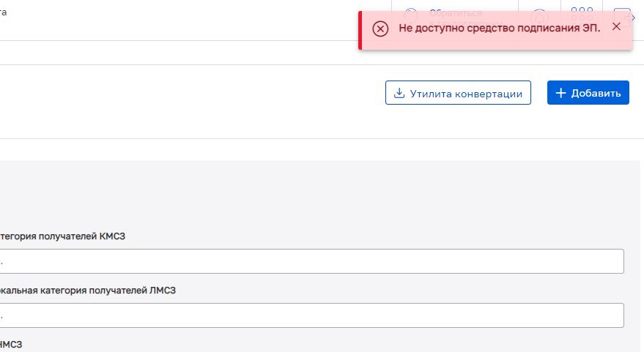Screen dimensions: 644x352
Task: Open the Утилита конвертации button
Action: [458, 93]
